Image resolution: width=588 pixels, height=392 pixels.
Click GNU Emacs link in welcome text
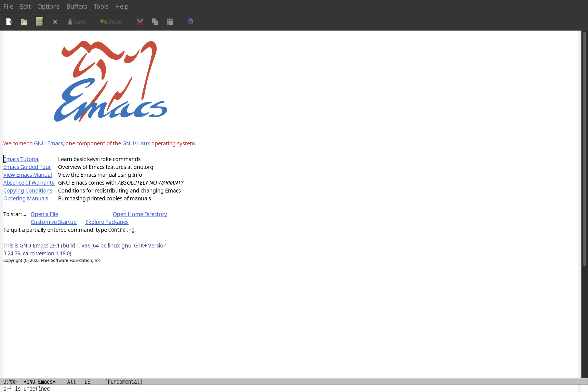48,143
